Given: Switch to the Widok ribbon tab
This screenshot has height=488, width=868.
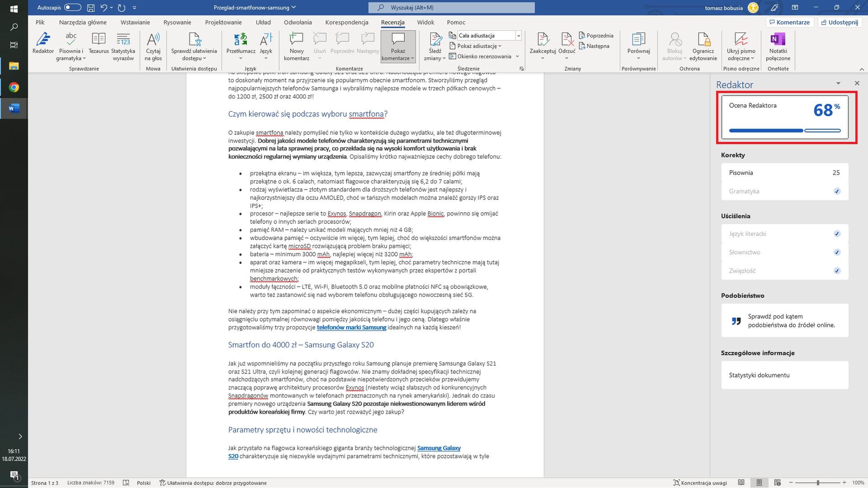Looking at the screenshot, I should (425, 22).
